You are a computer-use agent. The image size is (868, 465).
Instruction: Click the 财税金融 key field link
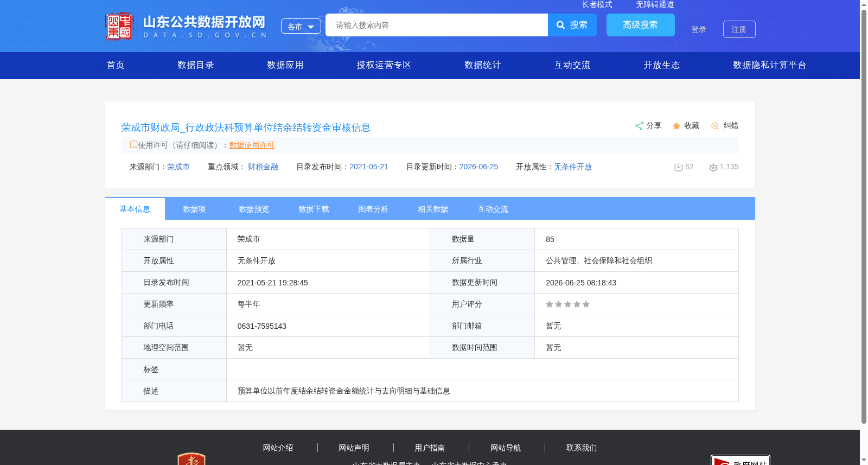(x=263, y=167)
